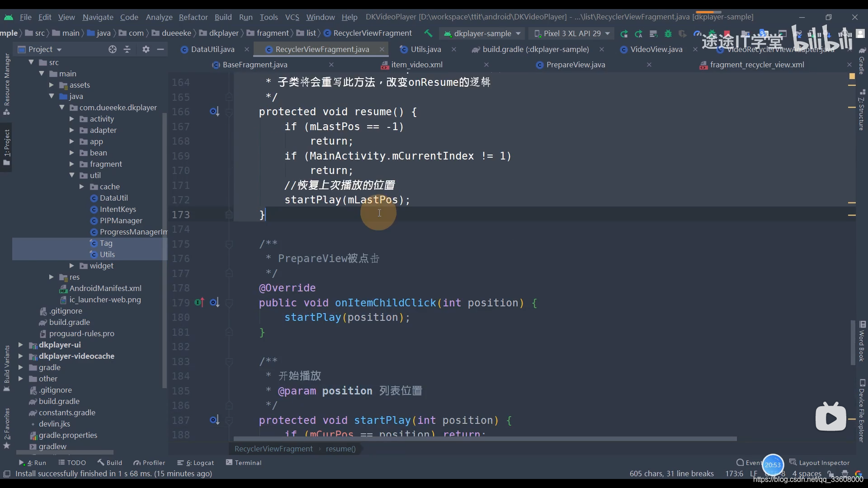Toggle the 2: Favorites tool window
This screenshot has width=868, height=488.
[x=6, y=428]
